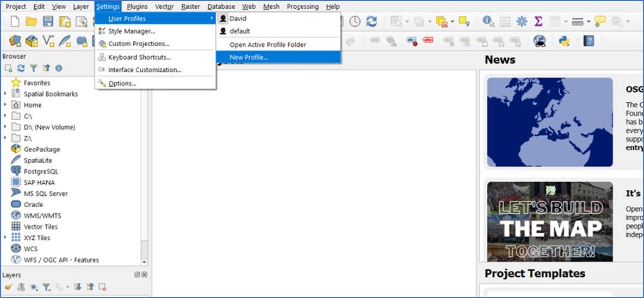Open Layer Styling brush icon in Layers panel

pyautogui.click(x=8, y=287)
